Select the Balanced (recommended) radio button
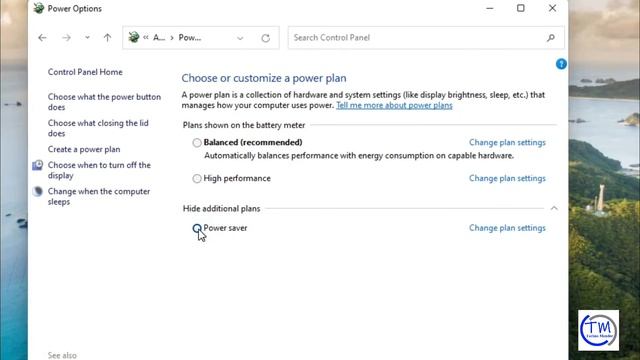Screen dimensions: 640x360 (197, 142)
